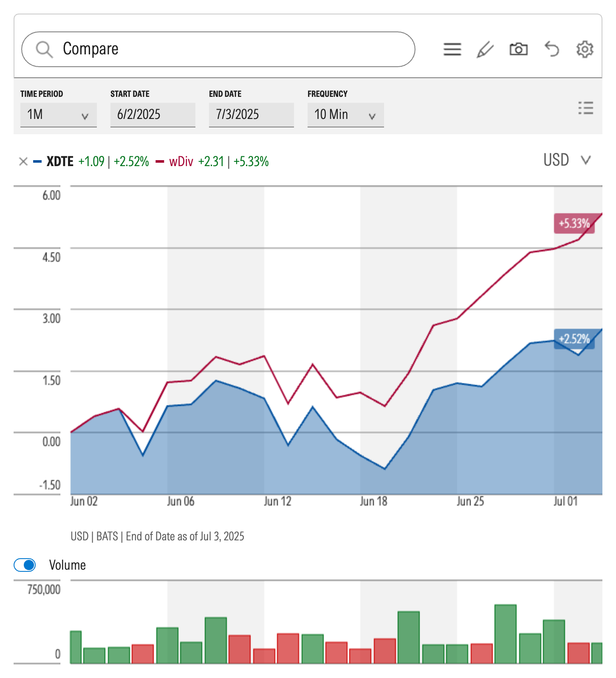Click the red +5.33% chart badge

click(574, 223)
